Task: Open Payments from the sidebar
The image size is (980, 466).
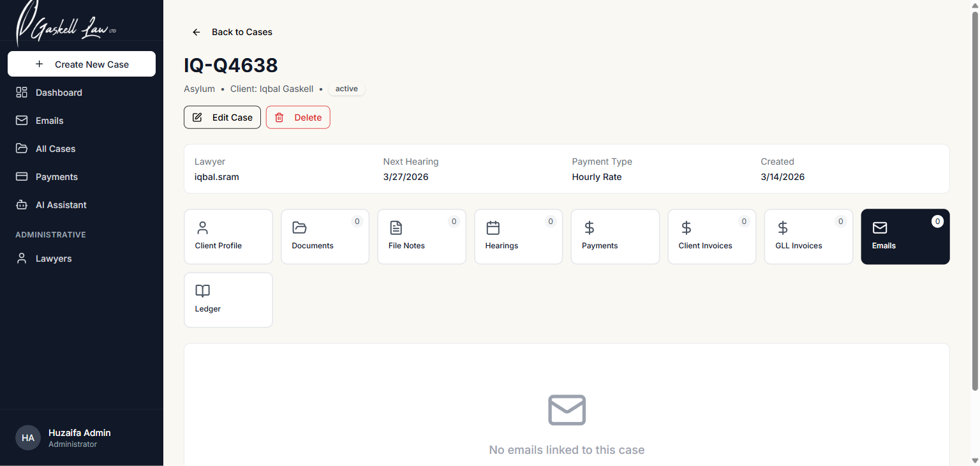Action: click(x=56, y=176)
